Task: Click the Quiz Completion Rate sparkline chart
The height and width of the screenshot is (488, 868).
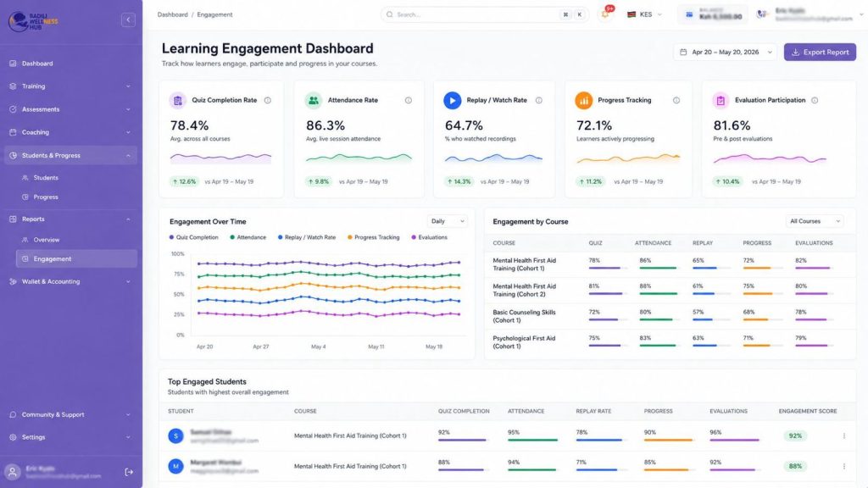Action: pos(221,158)
